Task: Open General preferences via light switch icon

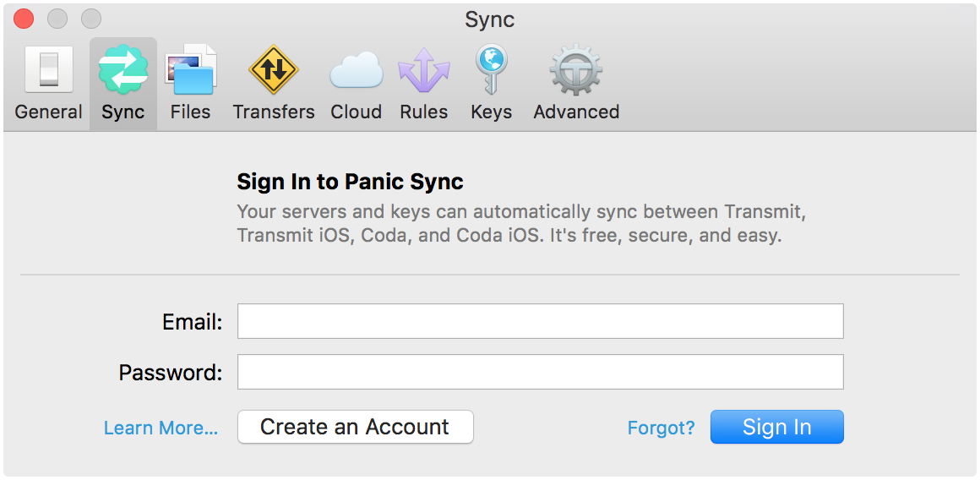Action: click(48, 71)
